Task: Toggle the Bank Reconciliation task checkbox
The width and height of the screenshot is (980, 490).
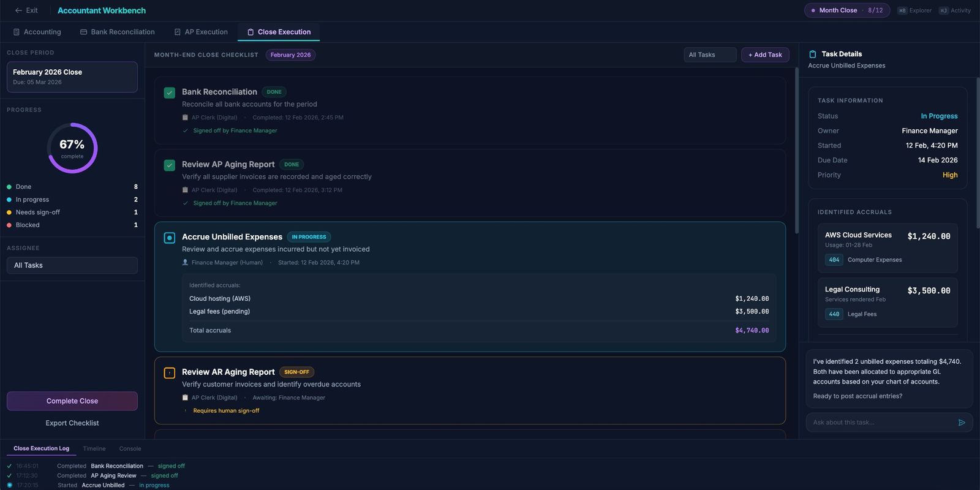Action: [170, 92]
